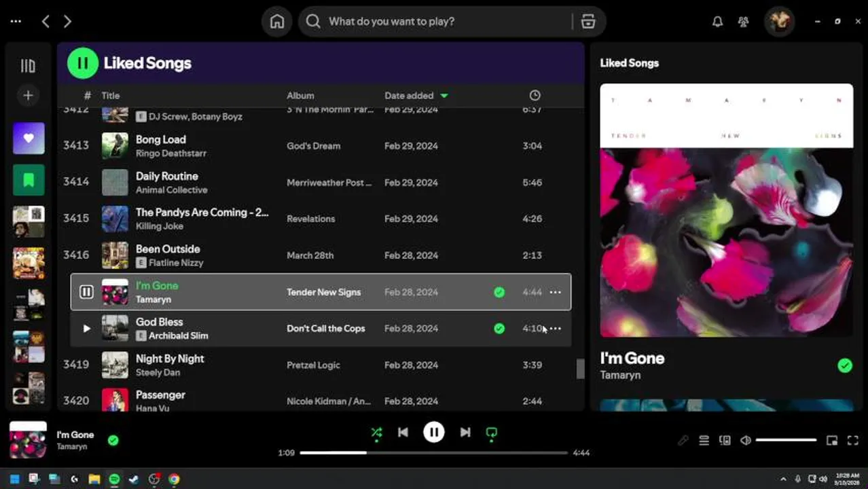Viewport: 868px width, 489px height.
Task: Toggle liked check on I'm Gone row
Action: (x=499, y=292)
